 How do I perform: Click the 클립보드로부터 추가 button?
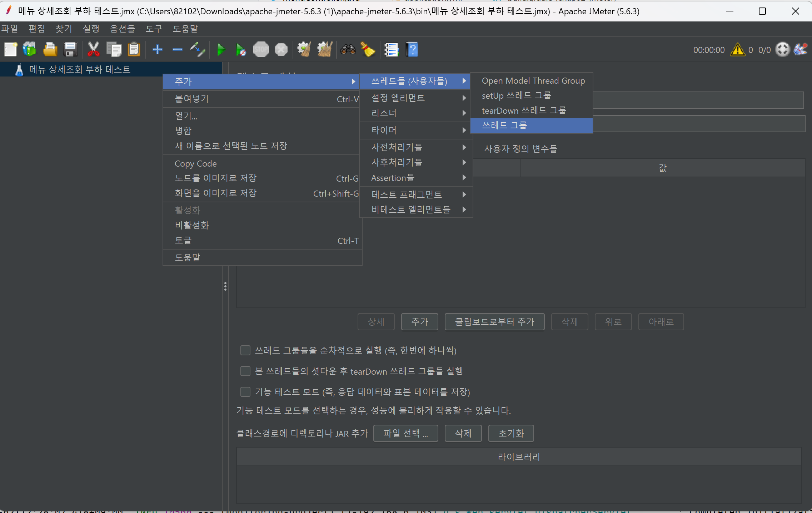click(x=494, y=322)
